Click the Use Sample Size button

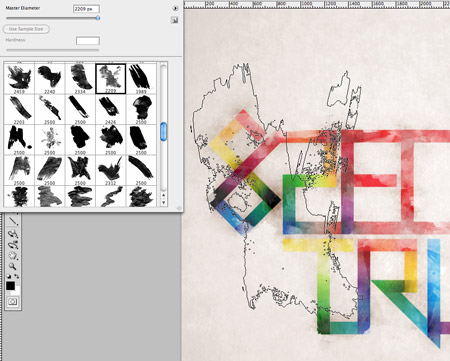[x=26, y=29]
